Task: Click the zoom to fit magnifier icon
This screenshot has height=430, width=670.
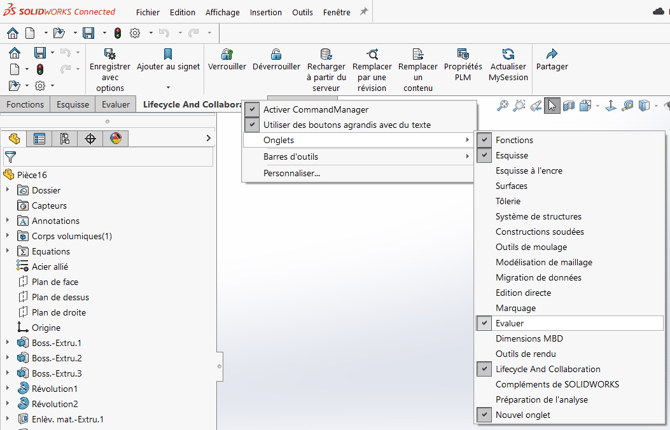Action: (502, 105)
